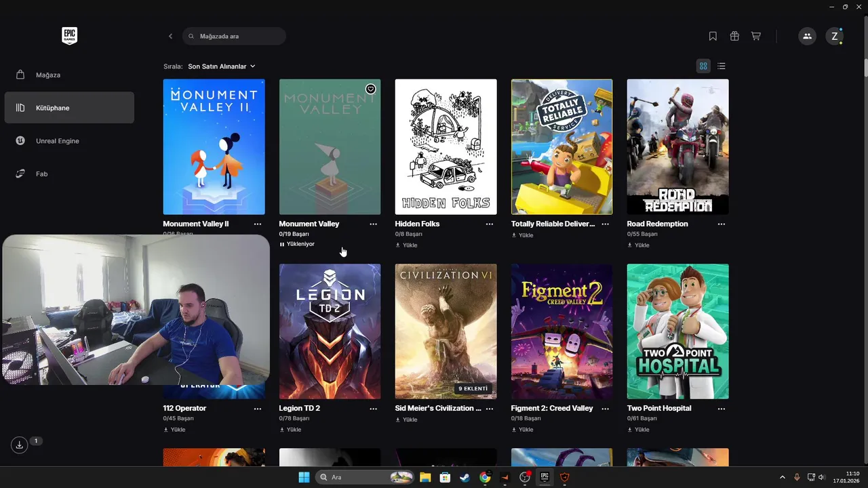Select the Kütüphane library section

point(69,108)
